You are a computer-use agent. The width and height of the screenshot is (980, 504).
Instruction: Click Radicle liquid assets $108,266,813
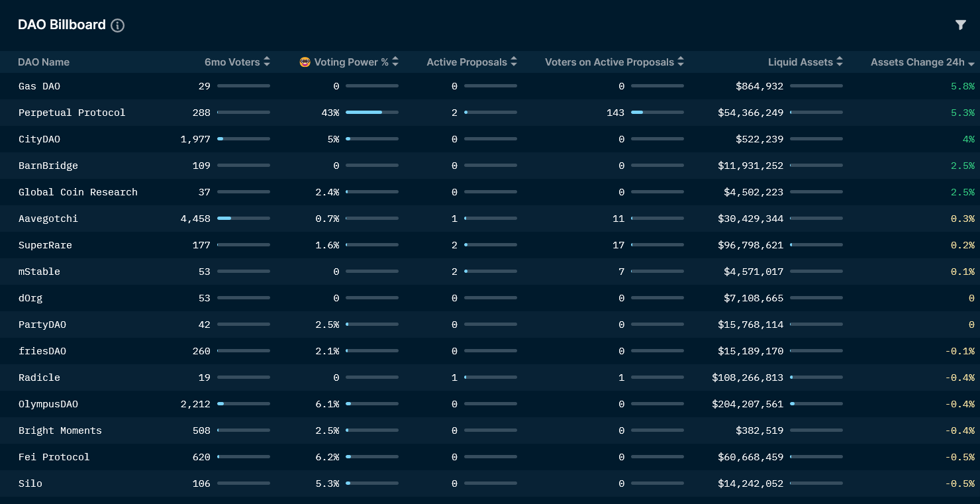point(748,378)
